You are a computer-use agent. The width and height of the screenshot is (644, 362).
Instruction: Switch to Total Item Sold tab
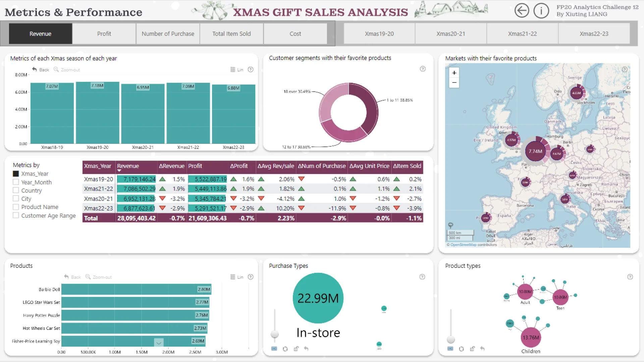(231, 34)
